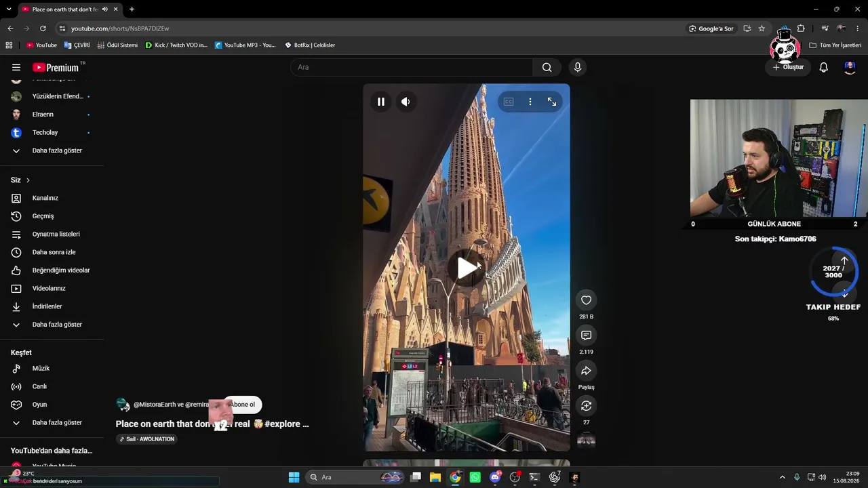Image resolution: width=868 pixels, height=488 pixels.
Task: Open the Siz section chevron
Action: click(28, 180)
